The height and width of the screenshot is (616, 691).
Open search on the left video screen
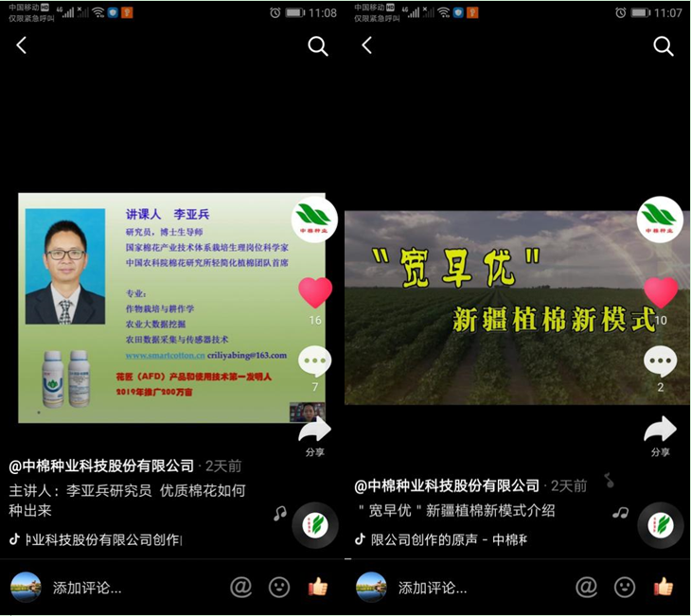tap(318, 46)
